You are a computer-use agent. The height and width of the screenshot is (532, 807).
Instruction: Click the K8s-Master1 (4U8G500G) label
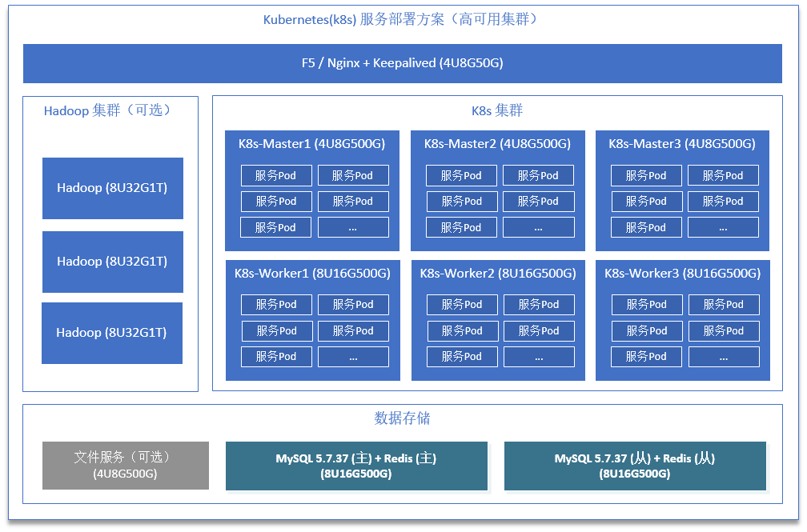[311, 144]
